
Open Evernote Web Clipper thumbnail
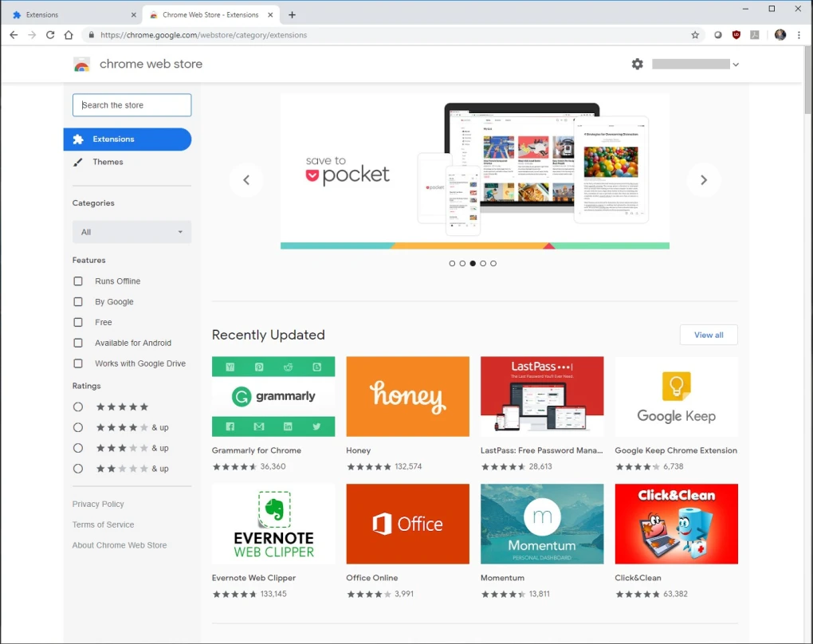pyautogui.click(x=273, y=524)
